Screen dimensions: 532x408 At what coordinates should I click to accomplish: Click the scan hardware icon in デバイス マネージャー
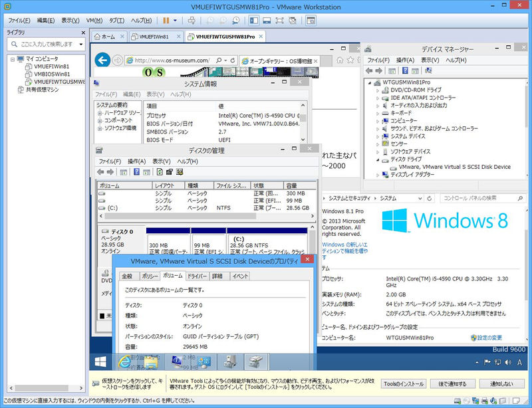(x=428, y=70)
